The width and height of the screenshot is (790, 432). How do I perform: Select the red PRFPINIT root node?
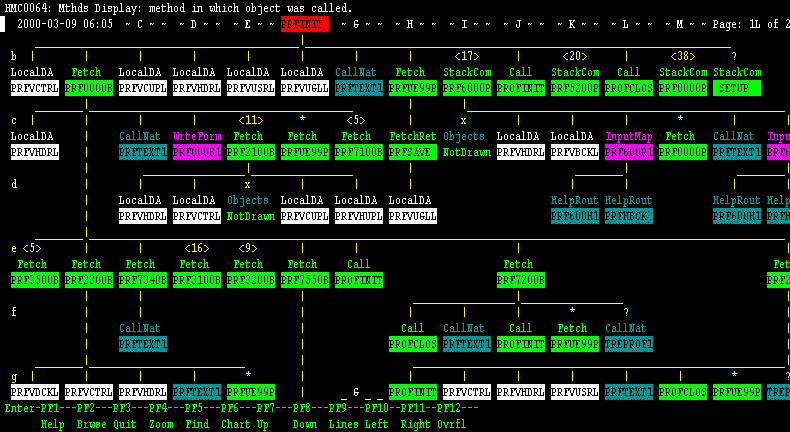304,23
